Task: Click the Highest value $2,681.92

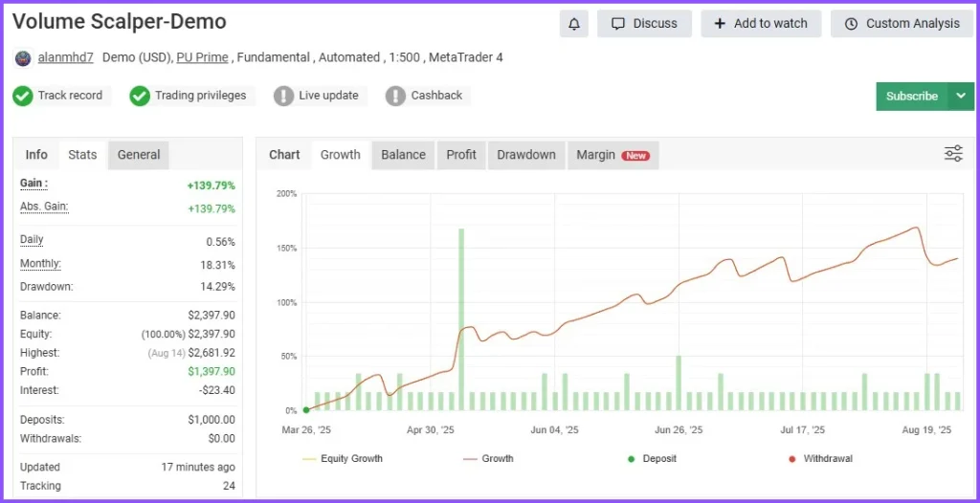Action: tap(212, 353)
